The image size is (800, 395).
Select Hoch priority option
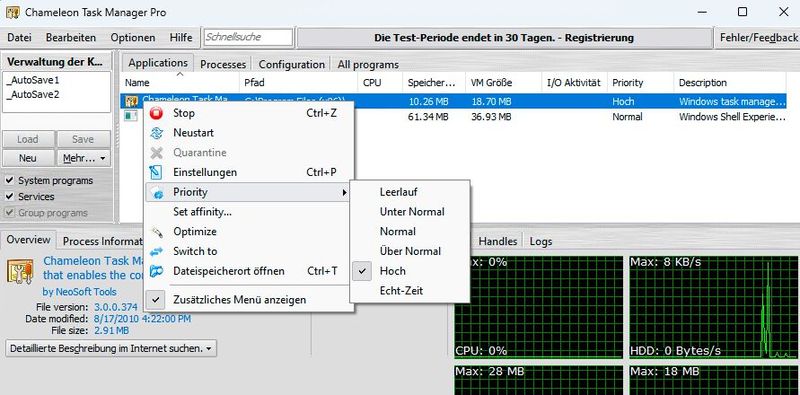[x=410, y=271]
